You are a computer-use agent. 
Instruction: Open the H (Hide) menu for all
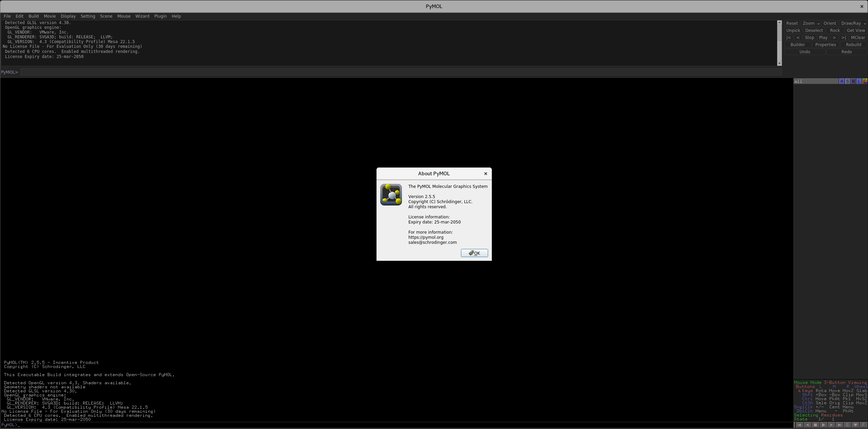coord(853,81)
